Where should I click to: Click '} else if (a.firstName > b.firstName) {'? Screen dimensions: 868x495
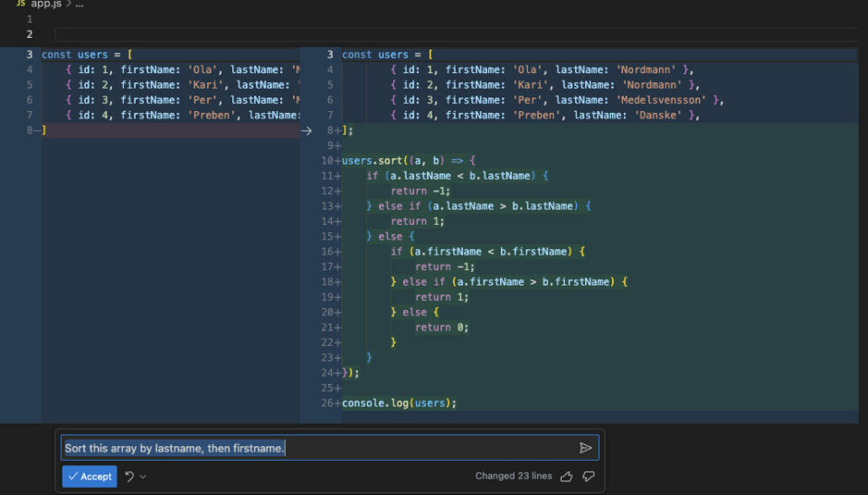coord(509,282)
